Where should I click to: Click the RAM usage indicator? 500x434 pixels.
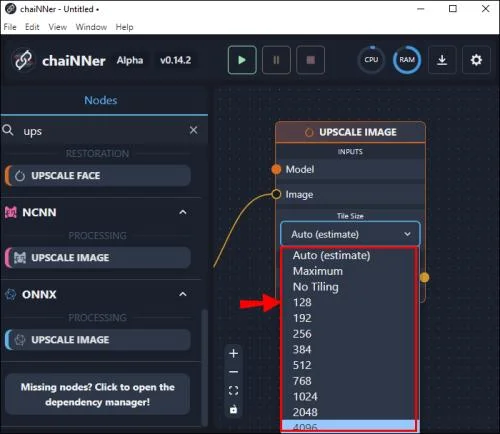tap(407, 60)
